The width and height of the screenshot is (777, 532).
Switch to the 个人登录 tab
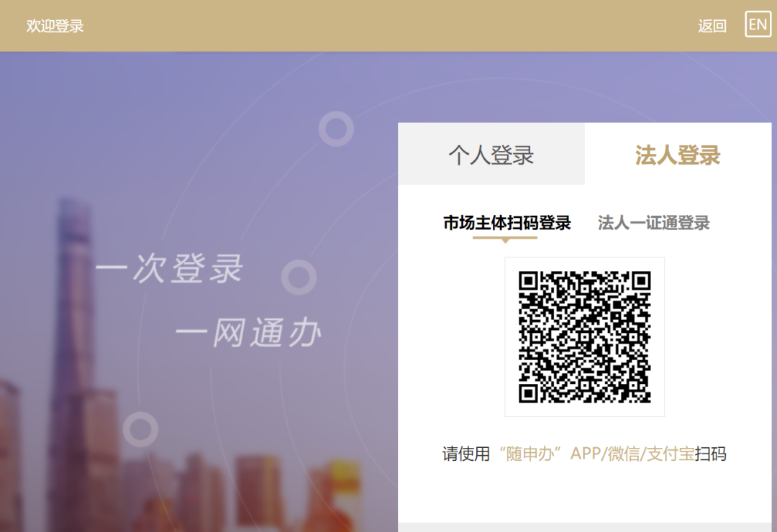491,155
